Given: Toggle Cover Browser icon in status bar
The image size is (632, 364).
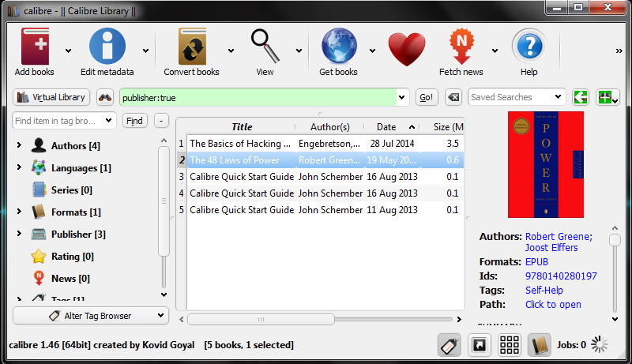Looking at the screenshot, I should (x=480, y=345).
